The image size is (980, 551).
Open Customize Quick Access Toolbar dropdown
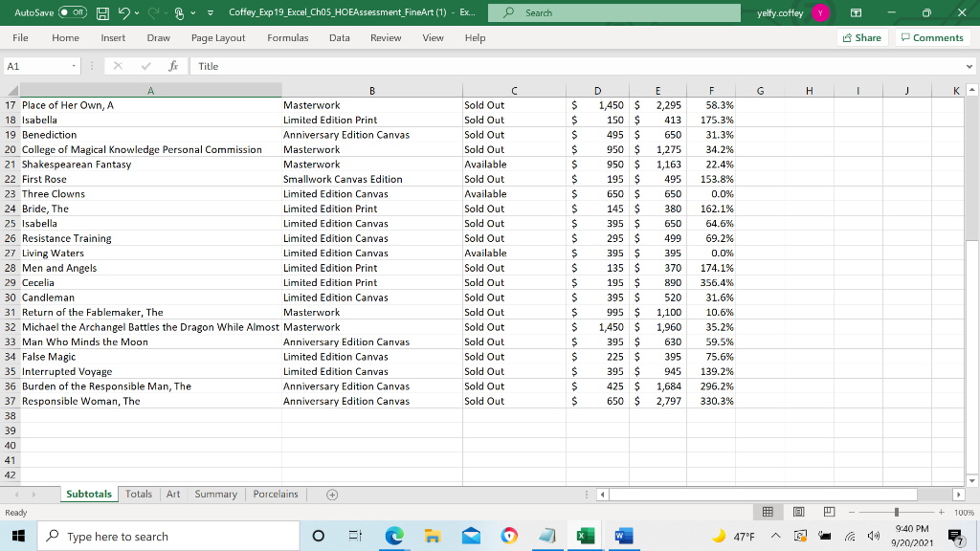pos(211,12)
